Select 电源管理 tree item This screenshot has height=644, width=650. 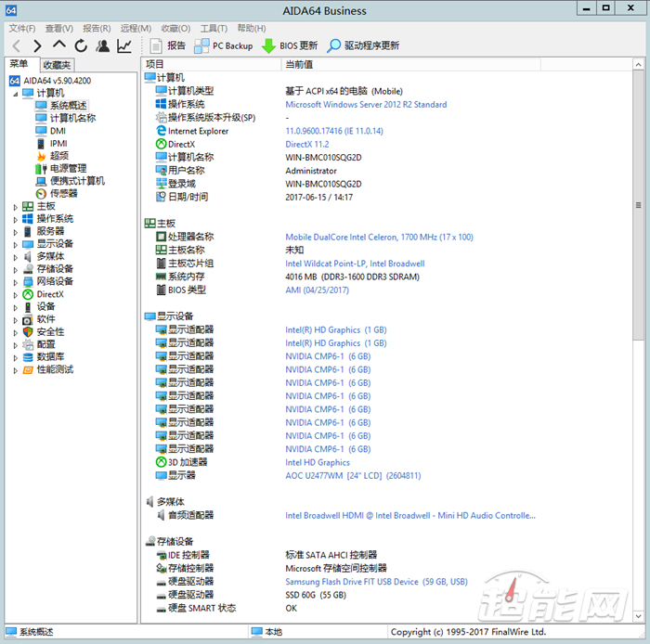[69, 168]
